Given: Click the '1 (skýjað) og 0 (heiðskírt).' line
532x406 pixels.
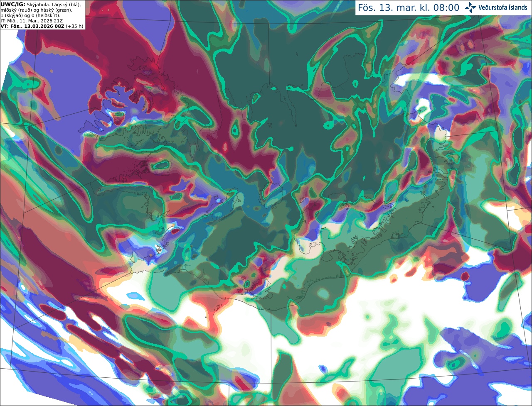Looking at the screenshot, I should tap(30, 15).
